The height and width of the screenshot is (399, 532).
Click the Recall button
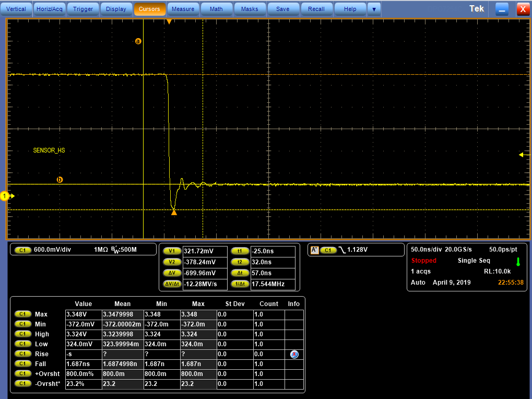point(316,9)
